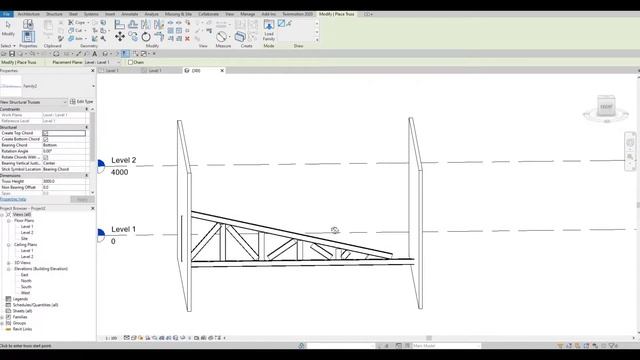
Task: Open the Select panel dropdown
Action: [8, 46]
